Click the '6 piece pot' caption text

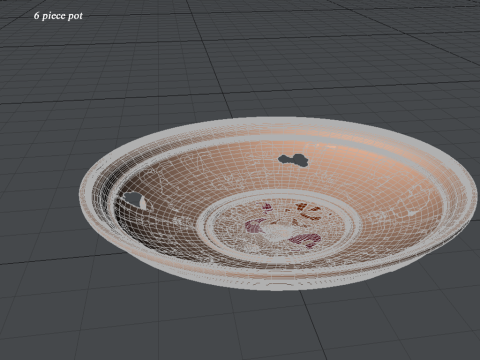[x=58, y=16]
